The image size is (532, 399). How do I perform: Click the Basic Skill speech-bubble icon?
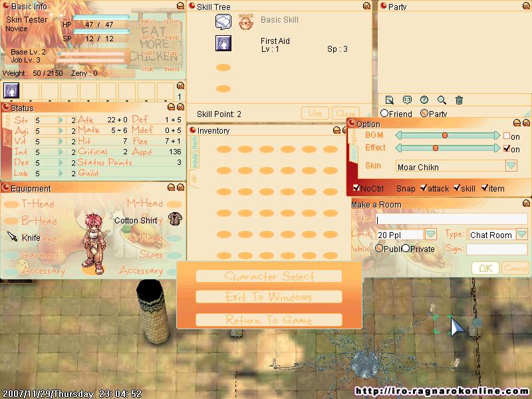[223, 22]
